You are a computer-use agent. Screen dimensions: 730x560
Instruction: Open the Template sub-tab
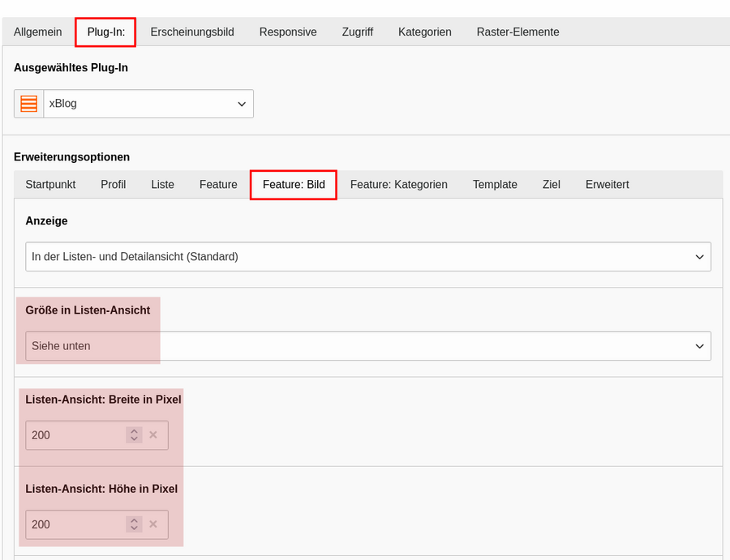(495, 185)
